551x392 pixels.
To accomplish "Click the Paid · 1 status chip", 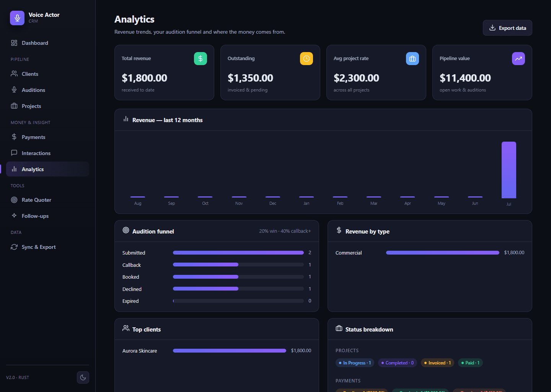I will 470,363.
